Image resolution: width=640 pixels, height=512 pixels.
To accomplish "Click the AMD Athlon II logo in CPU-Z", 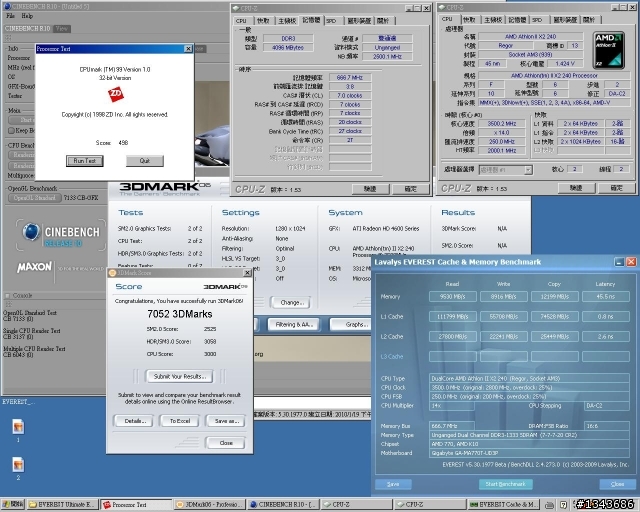I will click(609, 50).
